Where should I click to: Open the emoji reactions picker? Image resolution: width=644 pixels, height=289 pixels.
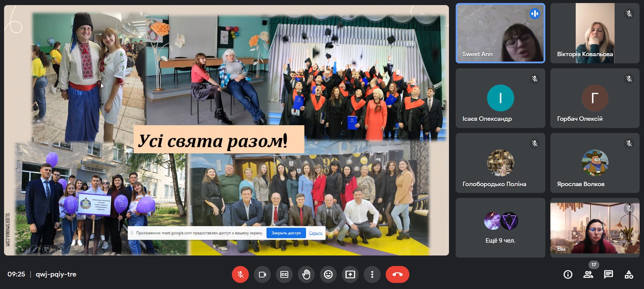click(x=328, y=274)
